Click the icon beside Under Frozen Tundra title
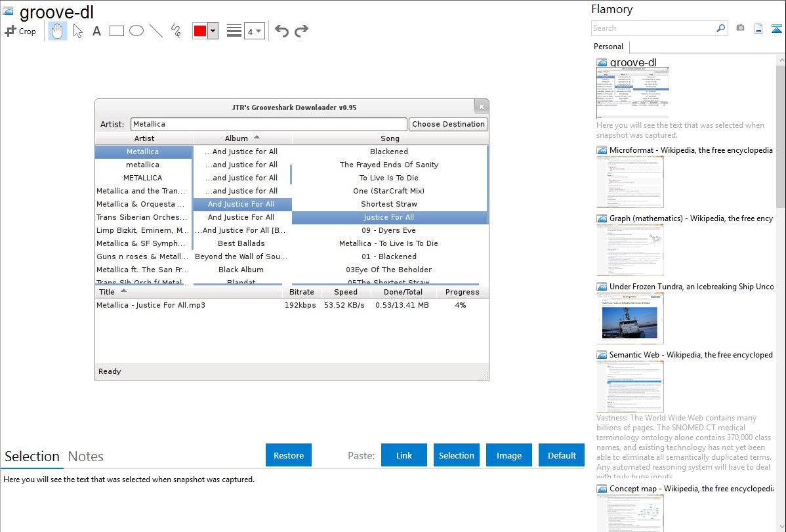This screenshot has height=532, width=786. 602,287
